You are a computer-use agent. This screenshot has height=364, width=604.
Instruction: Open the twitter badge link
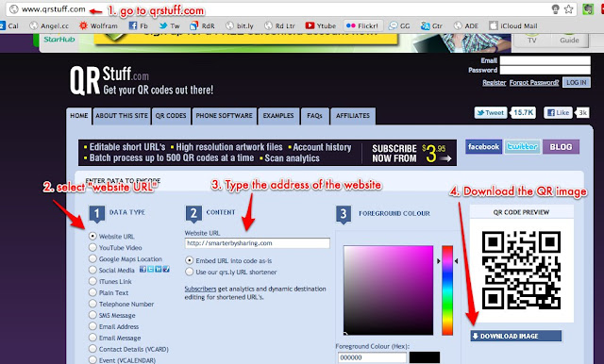(x=522, y=146)
